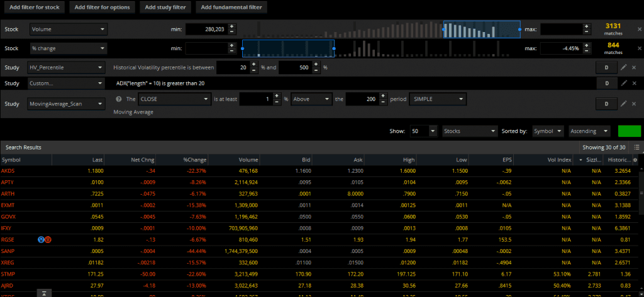The image size is (644, 297).
Task: Increase % change min with plus stepper
Action: 231,46
